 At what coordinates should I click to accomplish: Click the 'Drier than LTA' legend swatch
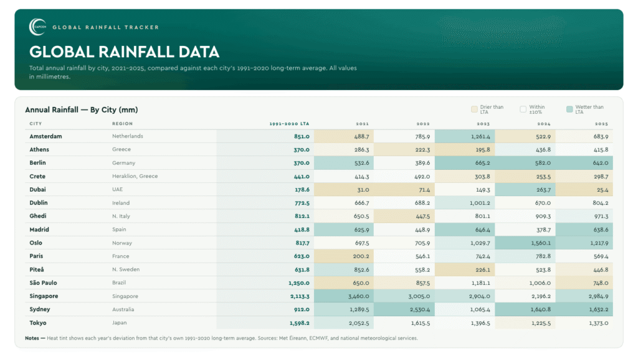click(474, 109)
